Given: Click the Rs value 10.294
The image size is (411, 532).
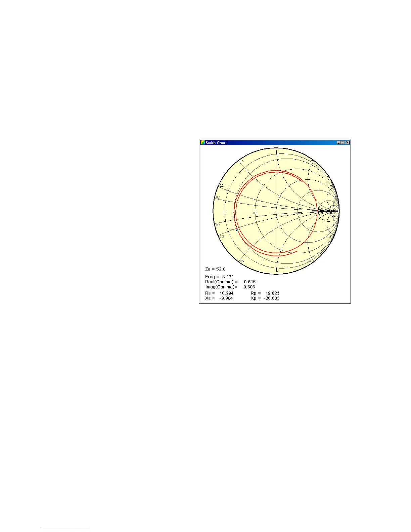Looking at the screenshot, I should [227, 293].
